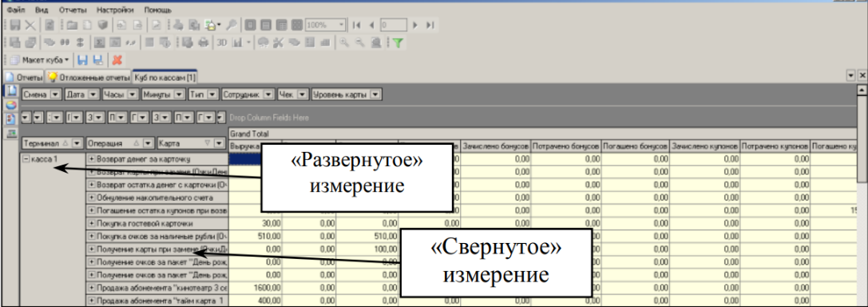The image size is (868, 307).
Task: Toggle the 3D chart button
Action: pos(221,42)
